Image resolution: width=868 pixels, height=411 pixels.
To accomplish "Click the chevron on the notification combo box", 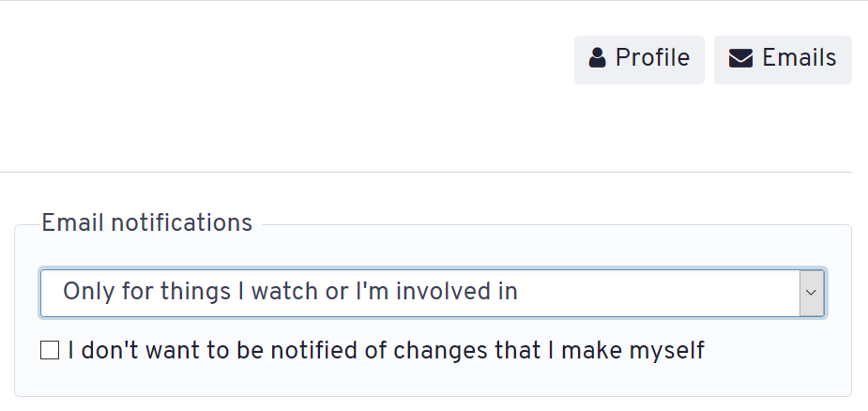I will tap(812, 293).
